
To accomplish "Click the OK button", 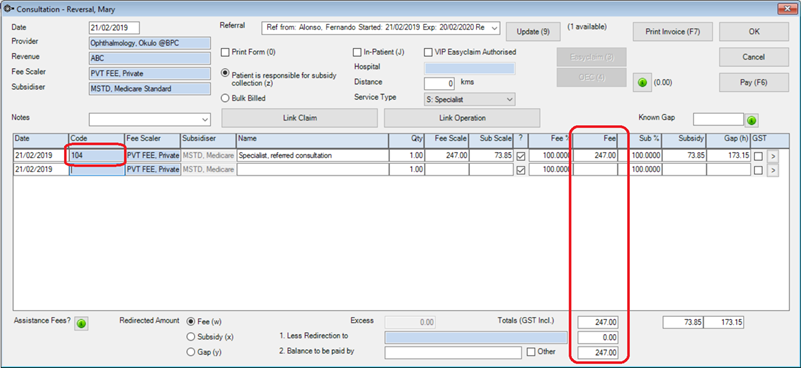I will pyautogui.click(x=754, y=32).
